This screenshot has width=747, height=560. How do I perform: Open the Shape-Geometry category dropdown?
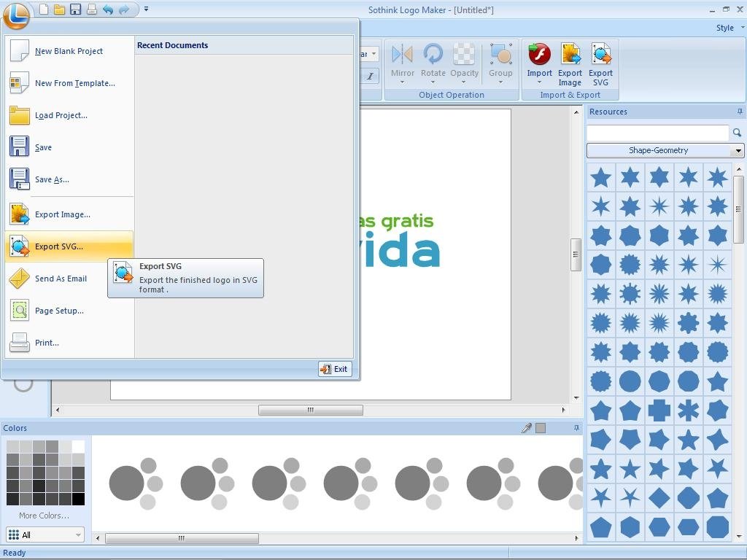(x=665, y=150)
